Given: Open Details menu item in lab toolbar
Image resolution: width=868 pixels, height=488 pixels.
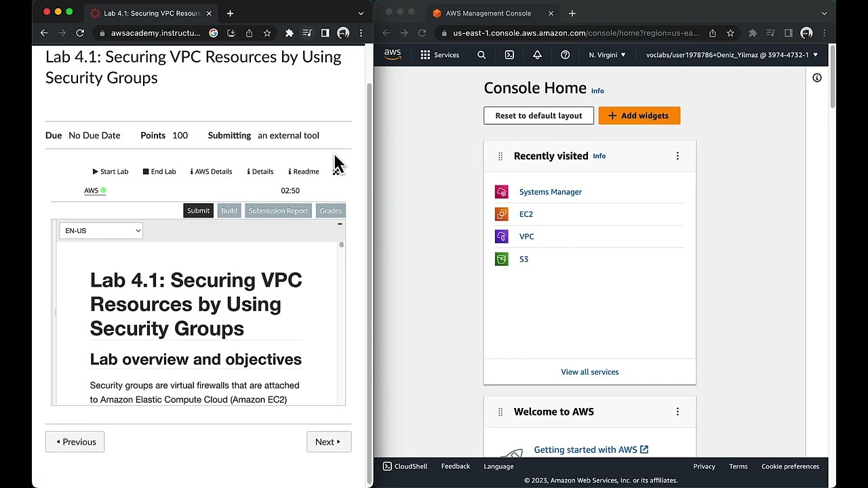Looking at the screenshot, I should click(260, 171).
